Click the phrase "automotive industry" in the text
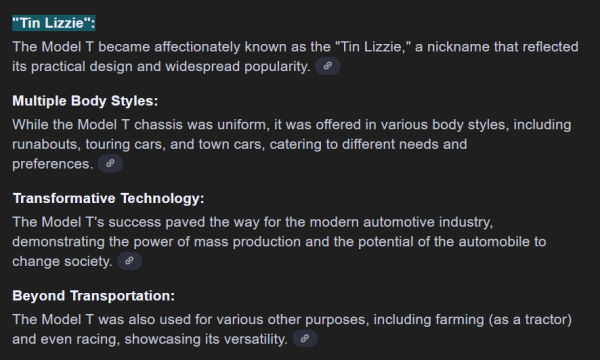 [x=427, y=222]
